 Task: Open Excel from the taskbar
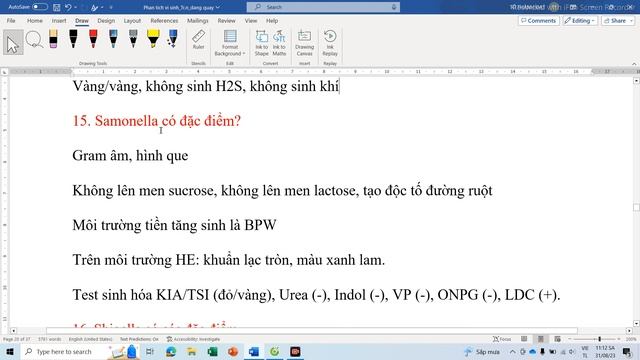click(x=212, y=351)
